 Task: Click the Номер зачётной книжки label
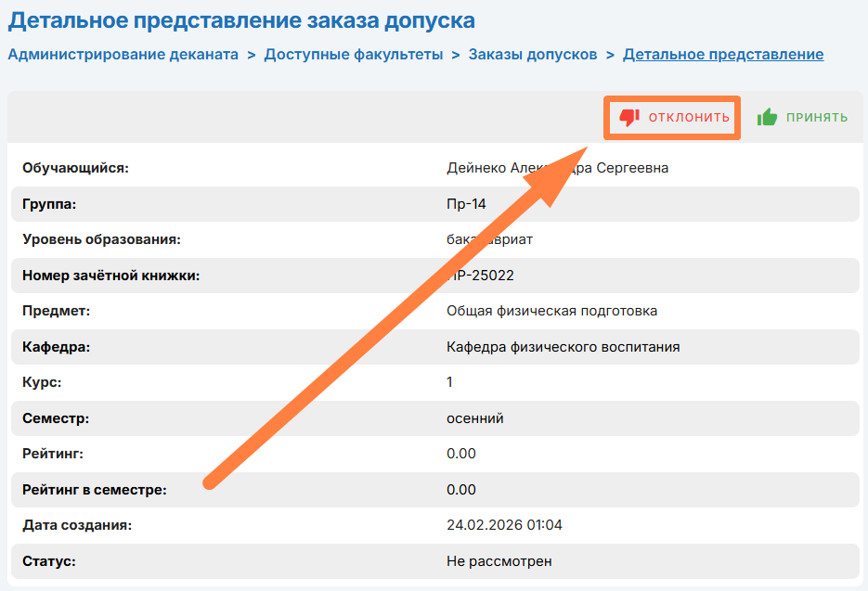click(x=111, y=276)
